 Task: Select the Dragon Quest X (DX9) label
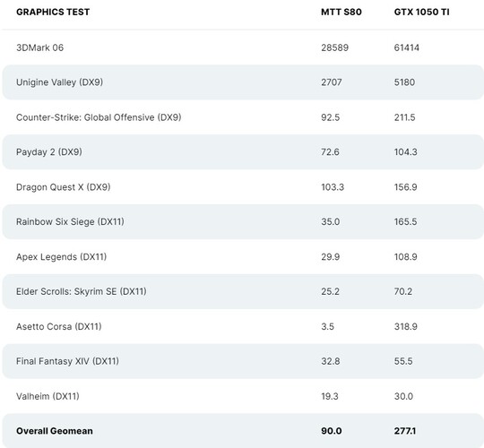(x=64, y=187)
